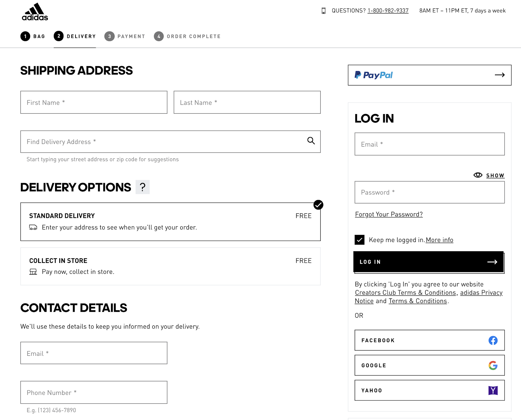Viewport: 521px width, 420px height.
Task: Click the More info link
Action: click(x=439, y=240)
